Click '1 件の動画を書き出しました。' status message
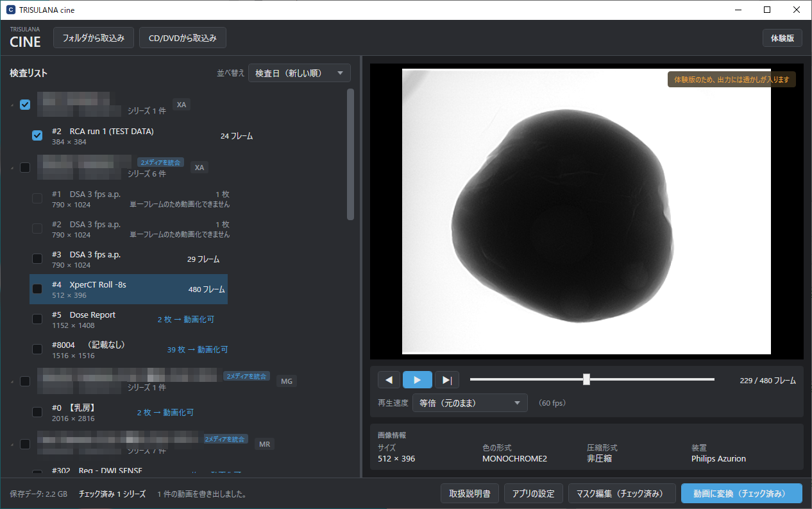This screenshot has height=509, width=812. tap(203, 494)
